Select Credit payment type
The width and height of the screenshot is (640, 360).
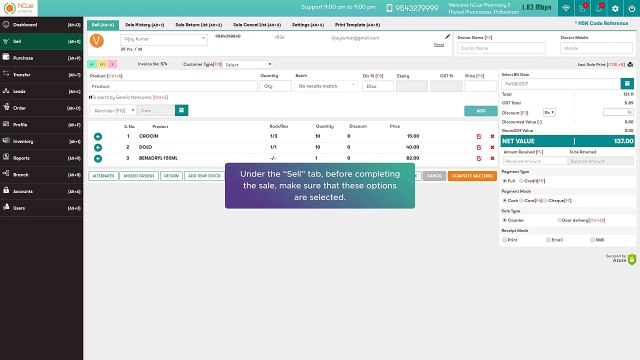pyautogui.click(x=521, y=181)
